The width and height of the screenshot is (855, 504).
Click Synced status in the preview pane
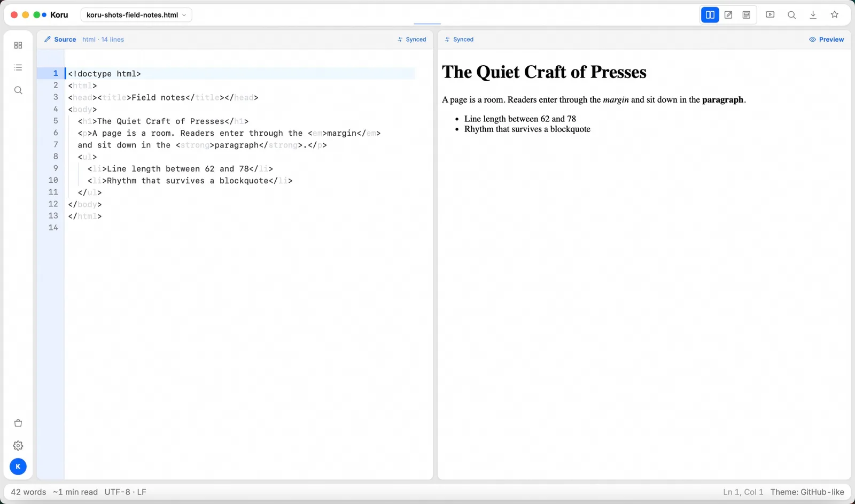(459, 40)
